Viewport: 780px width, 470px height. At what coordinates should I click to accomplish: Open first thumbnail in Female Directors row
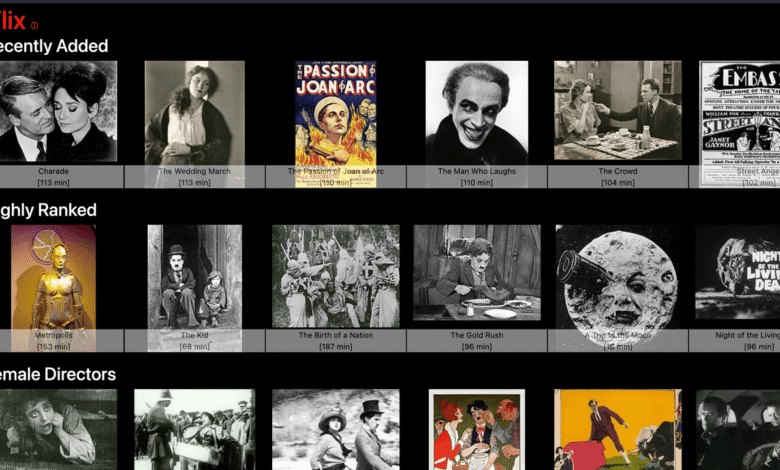click(x=58, y=430)
